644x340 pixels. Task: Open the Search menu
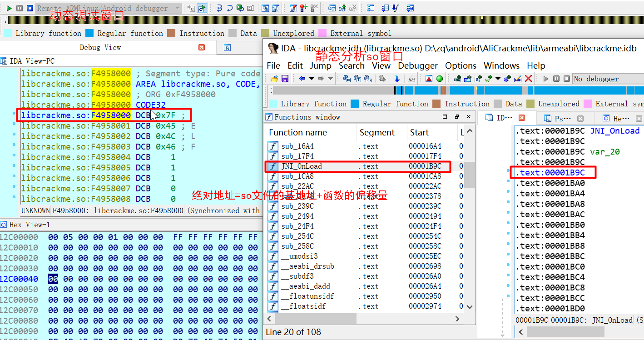[x=352, y=66]
